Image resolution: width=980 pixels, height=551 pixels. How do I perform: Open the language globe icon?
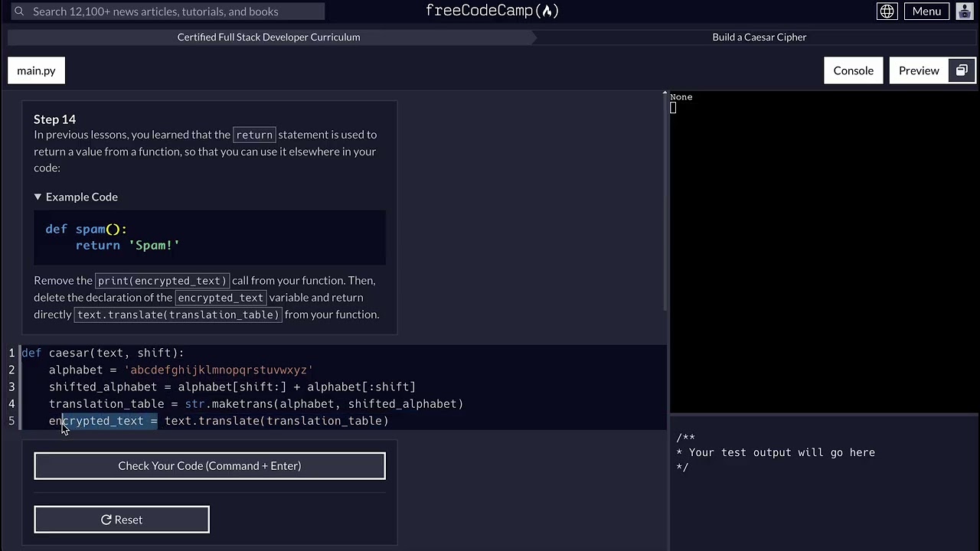click(887, 11)
